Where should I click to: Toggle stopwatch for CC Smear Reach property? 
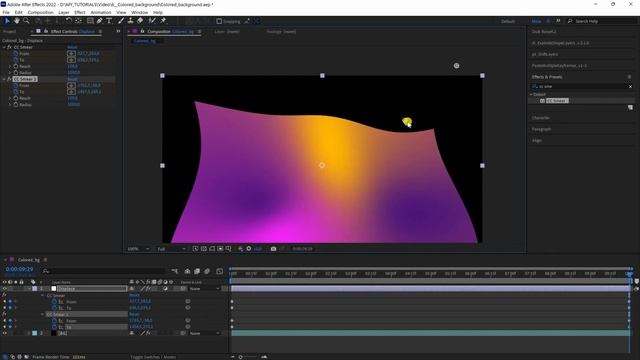(16, 66)
